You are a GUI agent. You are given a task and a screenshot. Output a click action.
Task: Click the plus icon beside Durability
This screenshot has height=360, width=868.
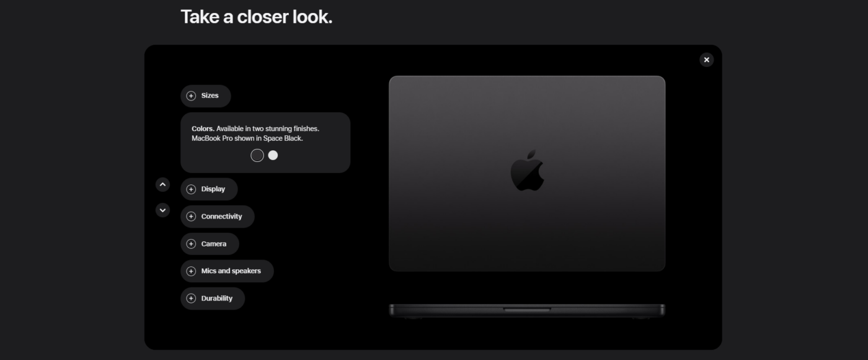point(191,299)
